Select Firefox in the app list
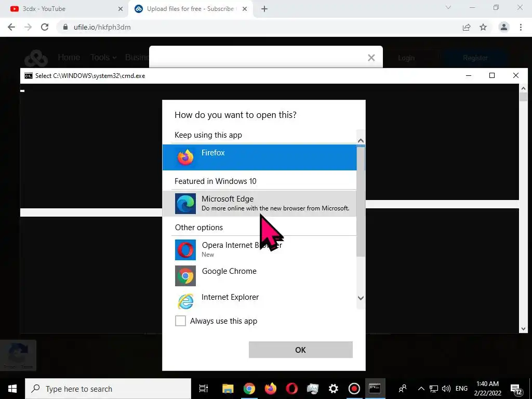The width and height of the screenshot is (532, 399). pos(260,157)
